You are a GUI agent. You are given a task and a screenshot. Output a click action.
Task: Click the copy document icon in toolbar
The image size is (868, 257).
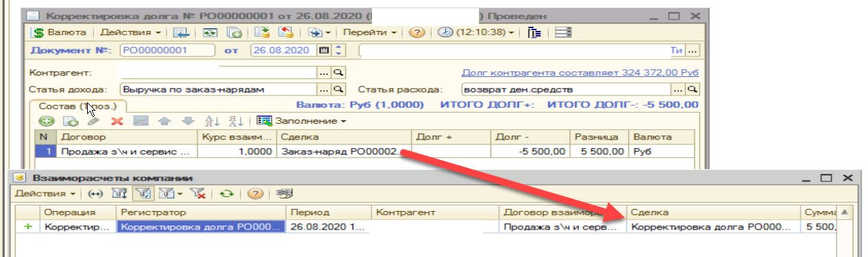(235, 32)
